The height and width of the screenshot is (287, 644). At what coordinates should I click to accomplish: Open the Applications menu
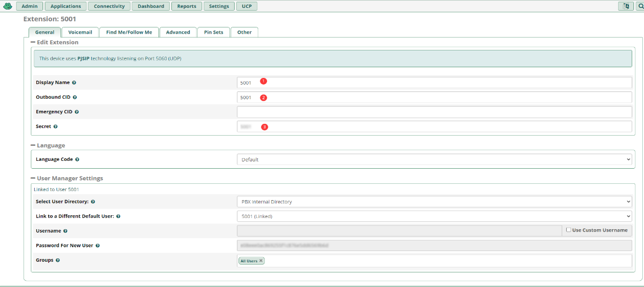[x=66, y=6]
